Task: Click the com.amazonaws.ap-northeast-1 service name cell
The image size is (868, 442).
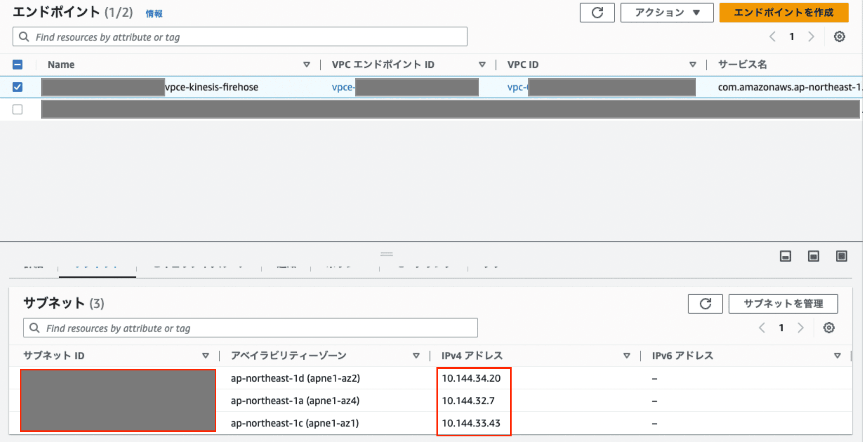Action: [x=789, y=87]
